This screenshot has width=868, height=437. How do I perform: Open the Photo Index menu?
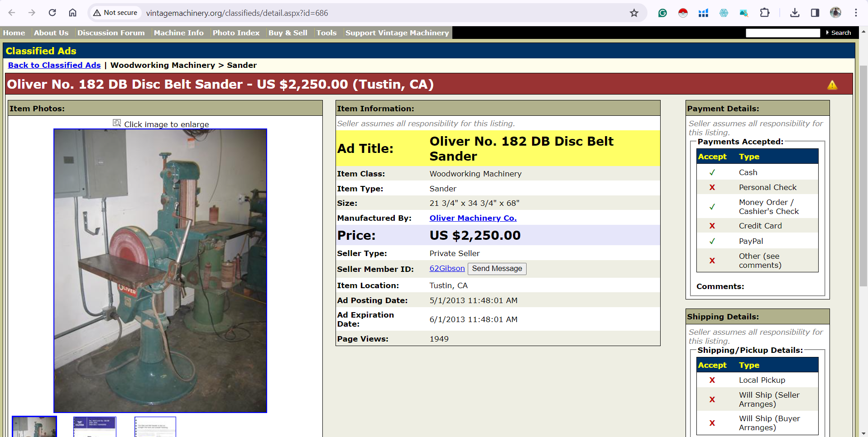236,33
